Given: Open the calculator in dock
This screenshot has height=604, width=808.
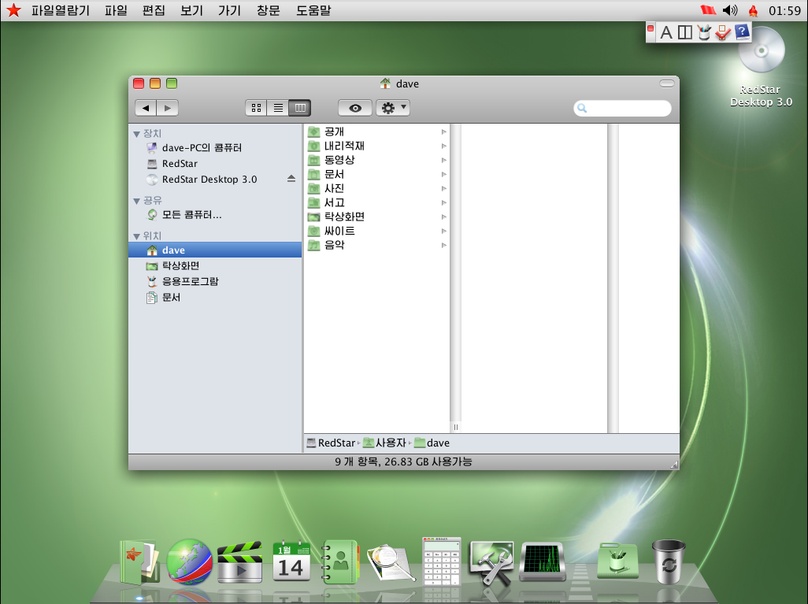Looking at the screenshot, I should (442, 561).
